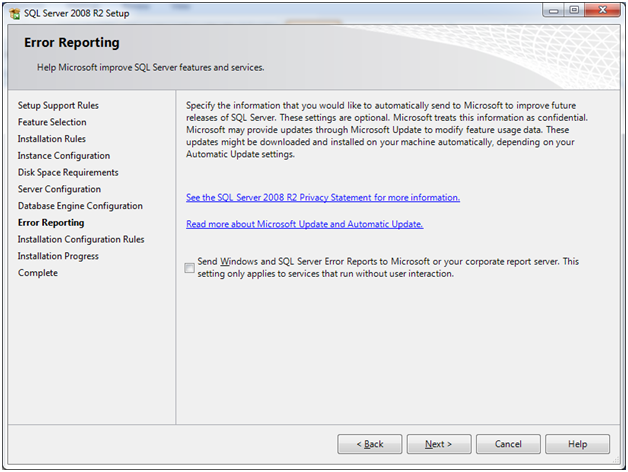Open Help for the setup wizard
This screenshot has width=628, height=472.
577,444
